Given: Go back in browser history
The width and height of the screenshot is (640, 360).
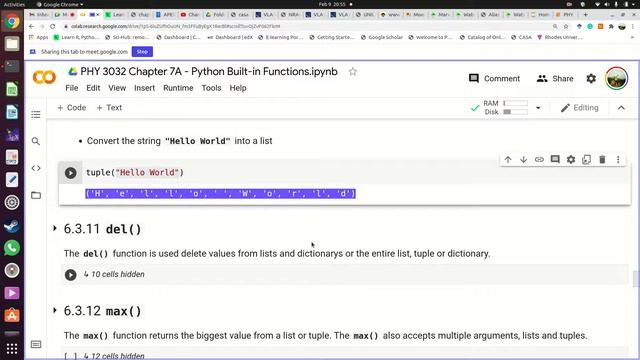Looking at the screenshot, I should 31,26.
